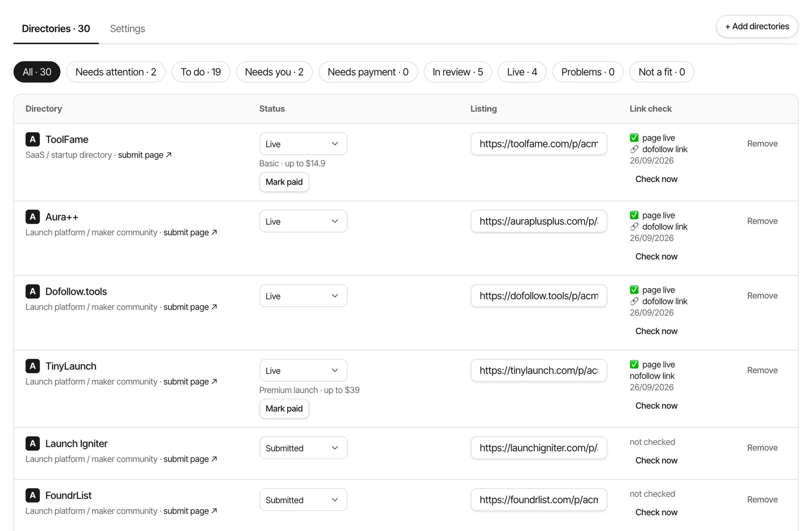This screenshot has width=812, height=531.
Task: Check TinyLaunch link now
Action: click(x=656, y=406)
